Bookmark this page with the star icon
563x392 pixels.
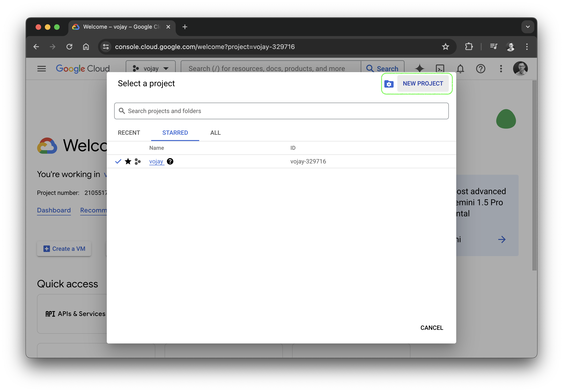[x=445, y=47]
